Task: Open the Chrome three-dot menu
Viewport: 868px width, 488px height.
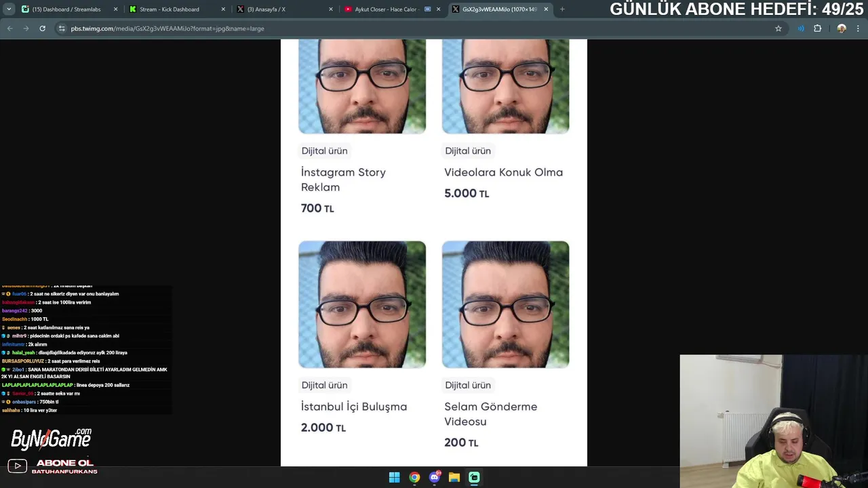Action: [x=859, y=28]
